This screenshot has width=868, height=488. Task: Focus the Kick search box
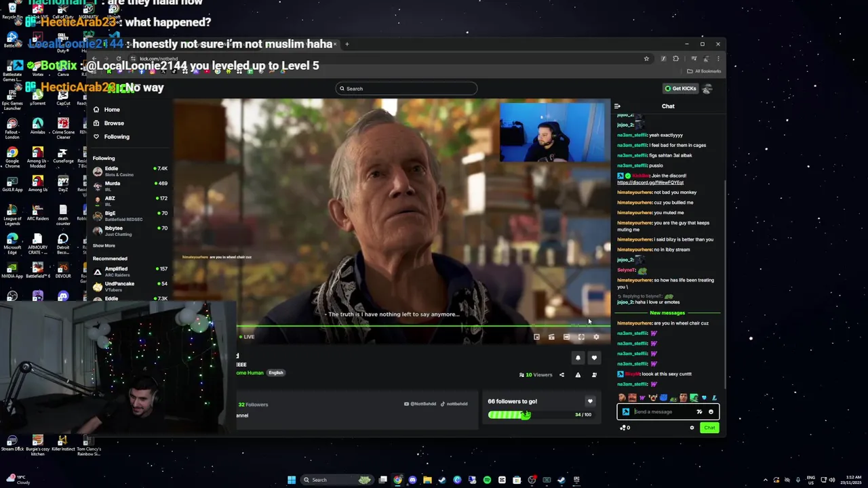tap(406, 89)
